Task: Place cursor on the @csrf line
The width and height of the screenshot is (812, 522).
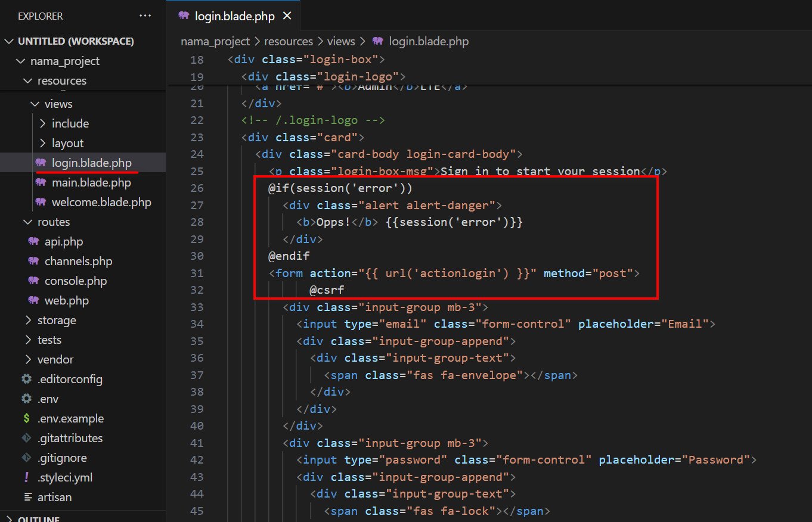Action: click(x=327, y=290)
